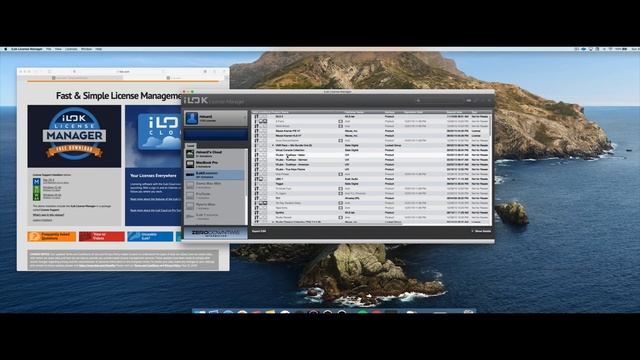Click the Zero Downtime banner in sidebar
This screenshot has width=640, height=360.
215,233
